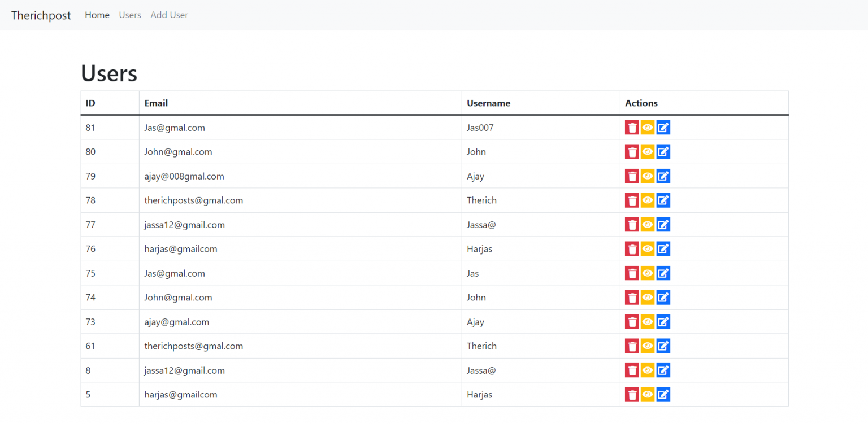Image resolution: width=868 pixels, height=424 pixels.
Task: Open the Add User page
Action: click(169, 15)
